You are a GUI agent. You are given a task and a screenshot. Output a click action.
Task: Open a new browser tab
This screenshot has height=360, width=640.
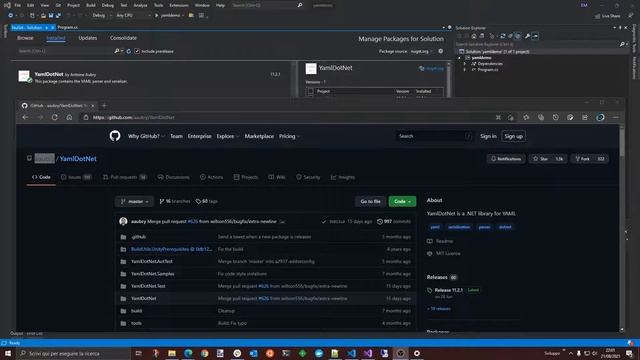point(104,106)
